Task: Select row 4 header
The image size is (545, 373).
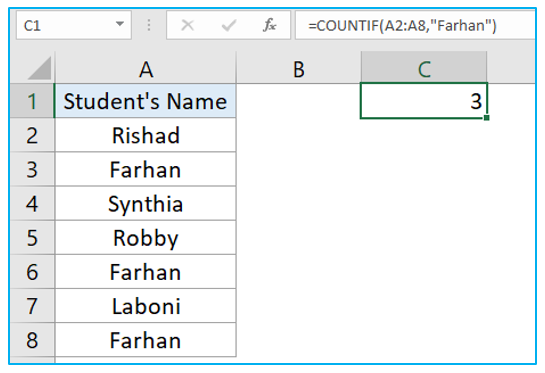Action: coord(32,203)
